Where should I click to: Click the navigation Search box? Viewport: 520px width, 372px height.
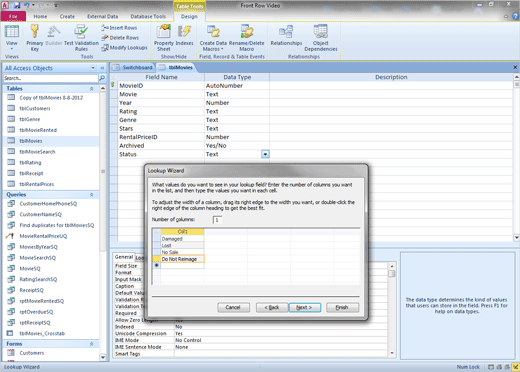51,78
